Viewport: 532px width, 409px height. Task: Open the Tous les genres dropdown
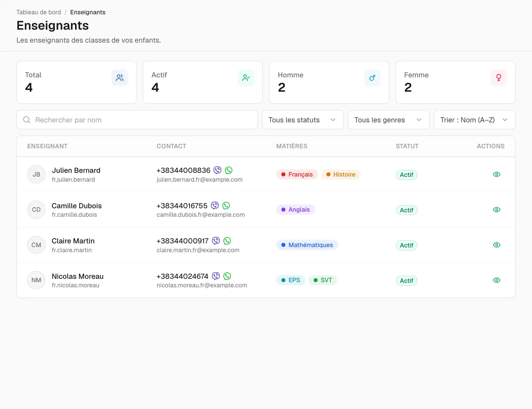[x=389, y=120]
